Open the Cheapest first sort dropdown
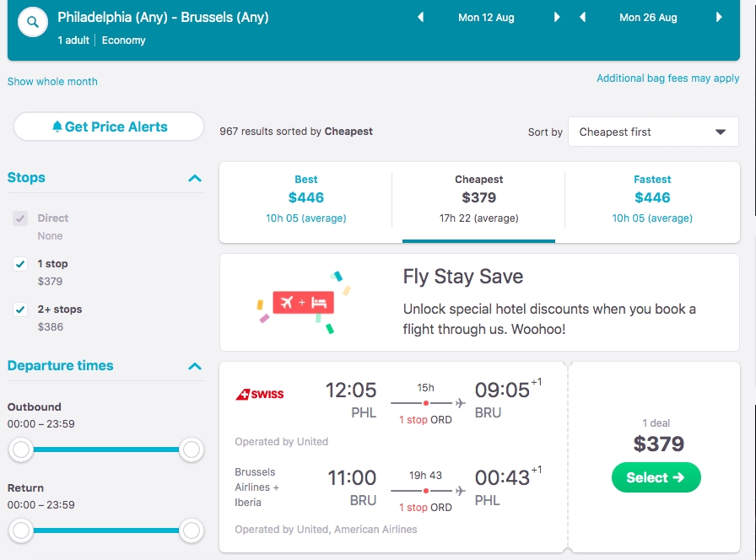 tap(653, 132)
